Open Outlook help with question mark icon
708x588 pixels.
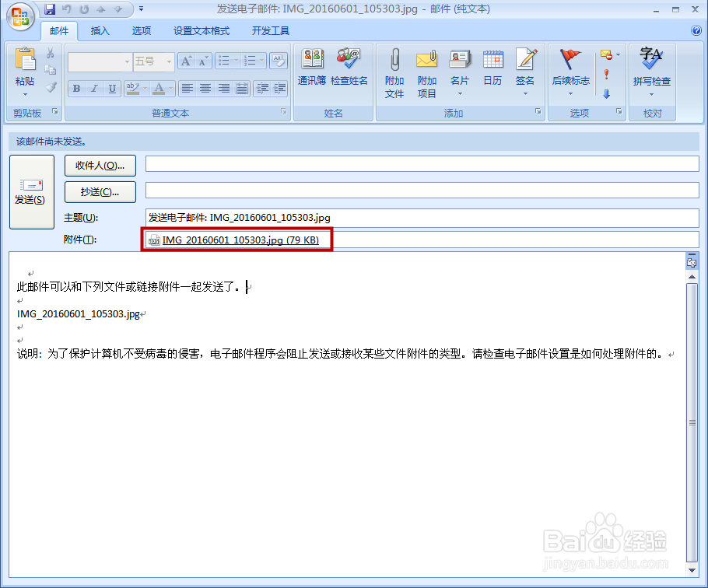pos(696,30)
